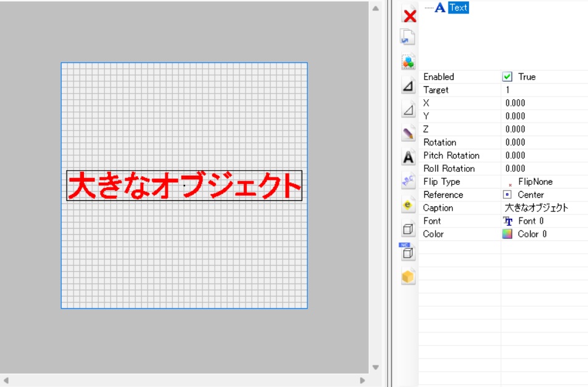This screenshot has width=588, height=387.
Task: Click the Color 0 gradient swatch
Action: coord(508,234)
